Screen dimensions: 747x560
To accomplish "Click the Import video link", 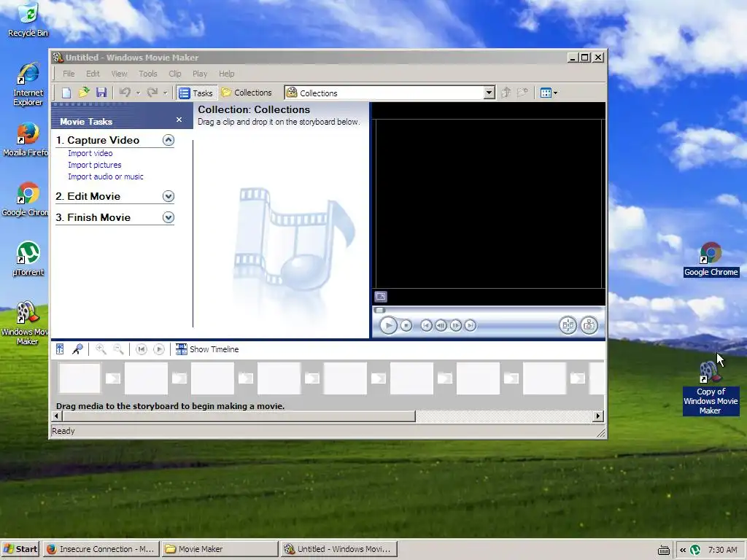I will pyautogui.click(x=90, y=153).
